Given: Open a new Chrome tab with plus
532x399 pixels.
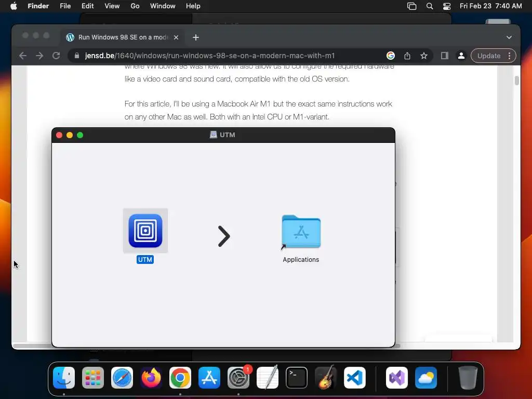Looking at the screenshot, I should coord(196,37).
